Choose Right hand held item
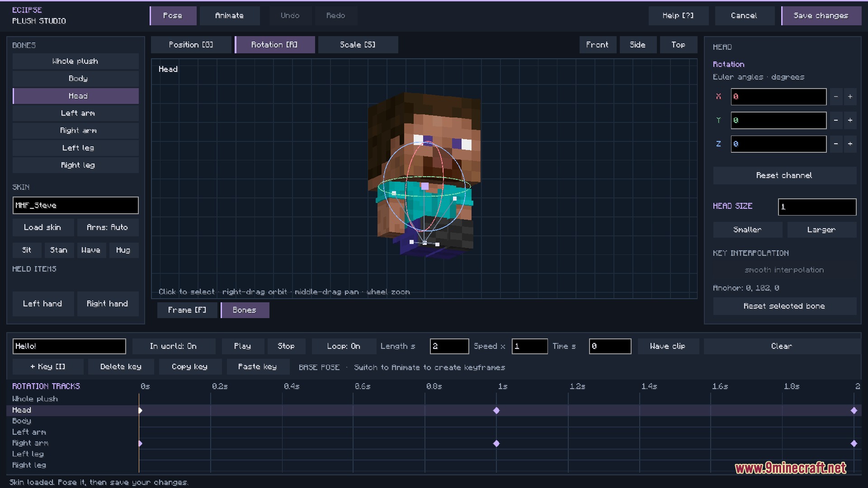Image resolution: width=868 pixels, height=488 pixels. tap(108, 304)
